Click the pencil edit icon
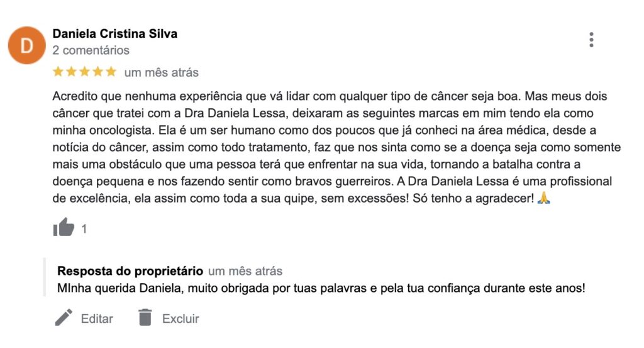The height and width of the screenshot is (348, 644). tap(64, 318)
